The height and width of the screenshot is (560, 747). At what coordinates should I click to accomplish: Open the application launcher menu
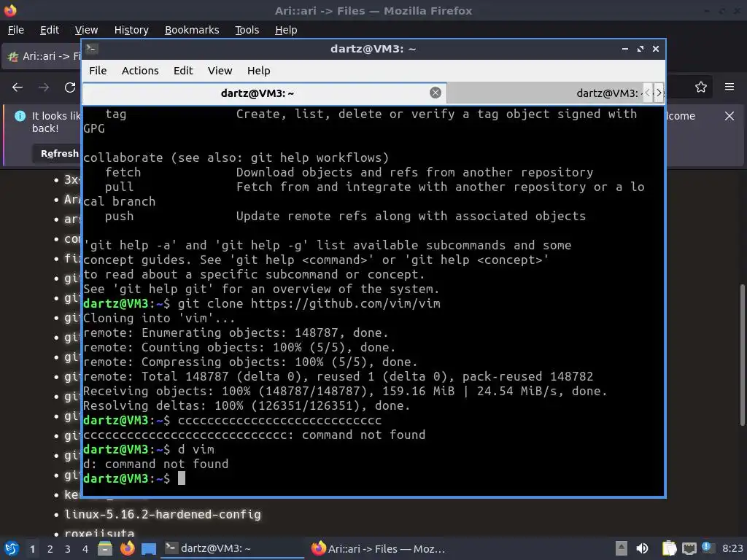click(x=12, y=548)
